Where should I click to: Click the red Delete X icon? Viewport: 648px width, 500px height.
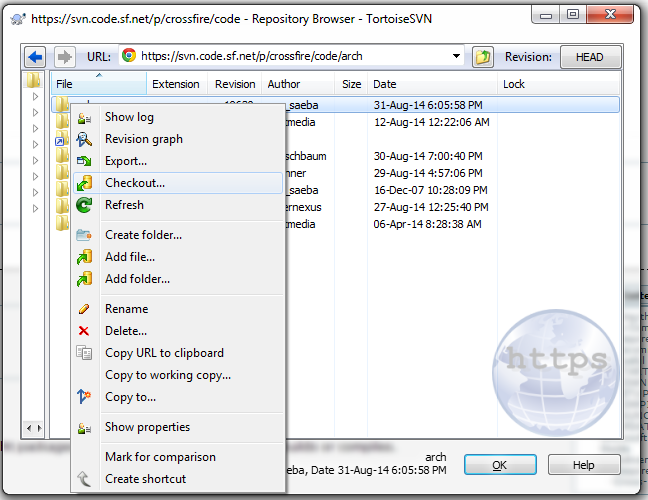[x=84, y=331]
